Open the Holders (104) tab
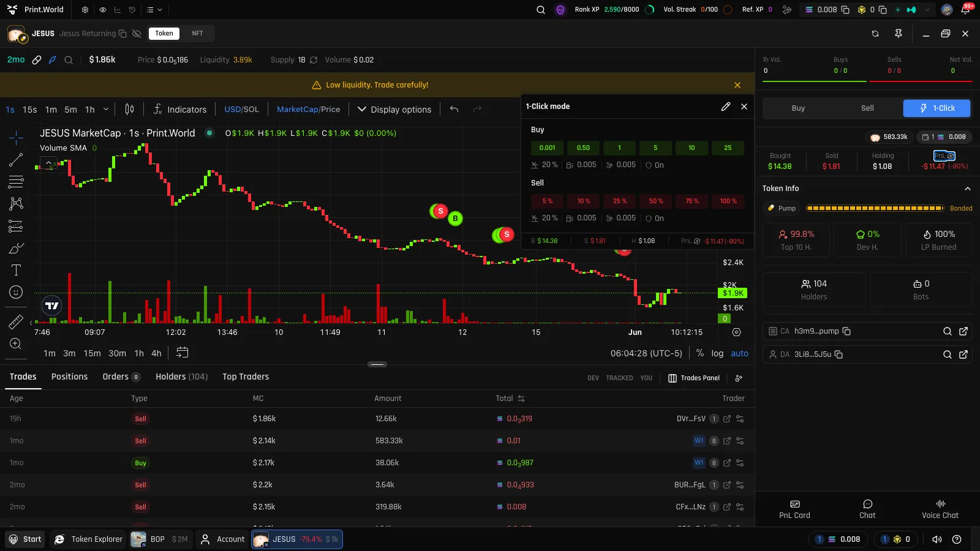Screen dimensions: 980x551 (181, 377)
